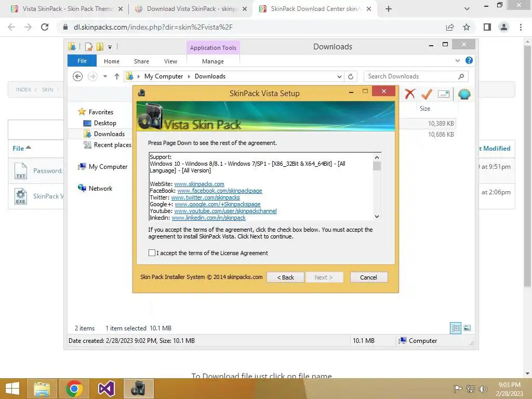This screenshot has width=532, height=399.
Task: Open the Share ribbon tab
Action: click(x=141, y=61)
